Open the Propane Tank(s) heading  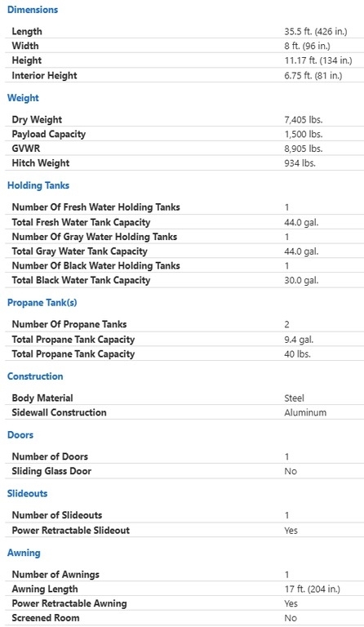[x=42, y=303]
